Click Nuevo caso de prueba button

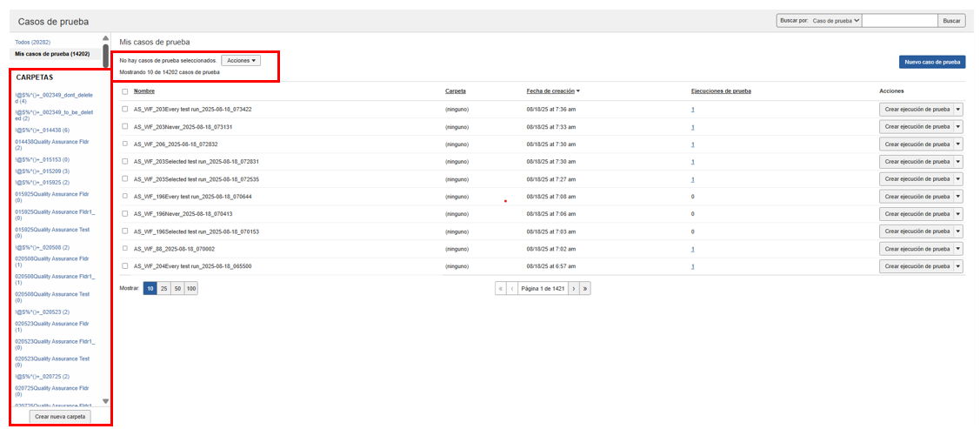931,62
